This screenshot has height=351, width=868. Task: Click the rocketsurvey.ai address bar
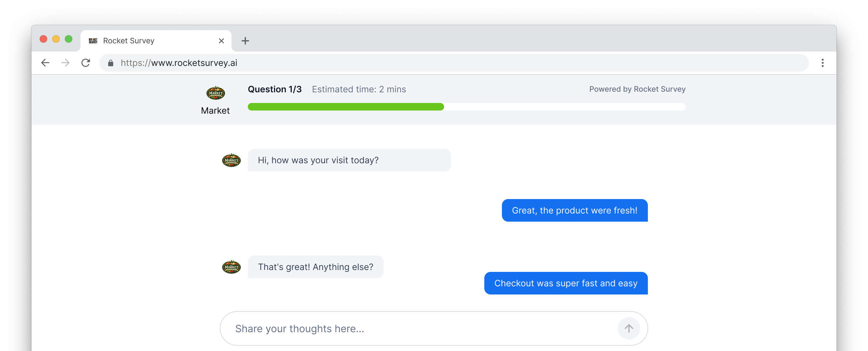[438, 63]
